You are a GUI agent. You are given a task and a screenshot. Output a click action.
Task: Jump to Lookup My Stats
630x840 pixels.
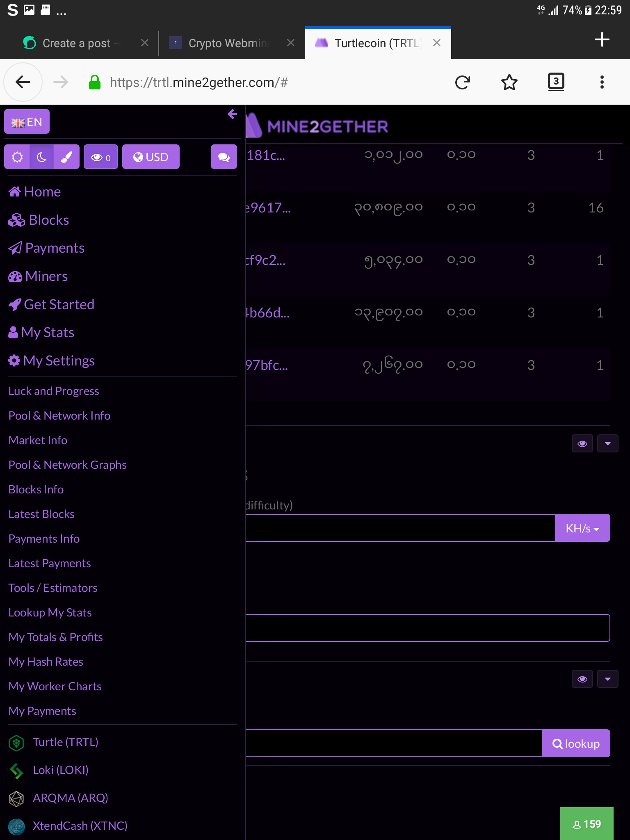pyautogui.click(x=50, y=612)
